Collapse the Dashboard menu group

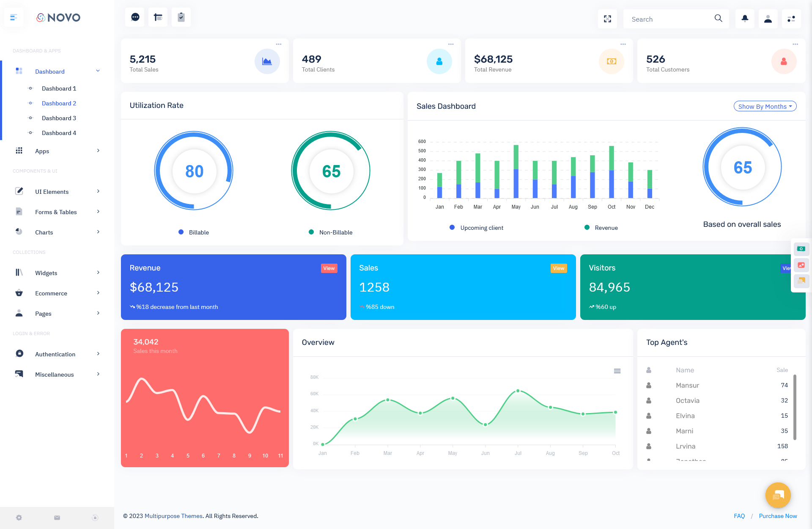[50, 71]
